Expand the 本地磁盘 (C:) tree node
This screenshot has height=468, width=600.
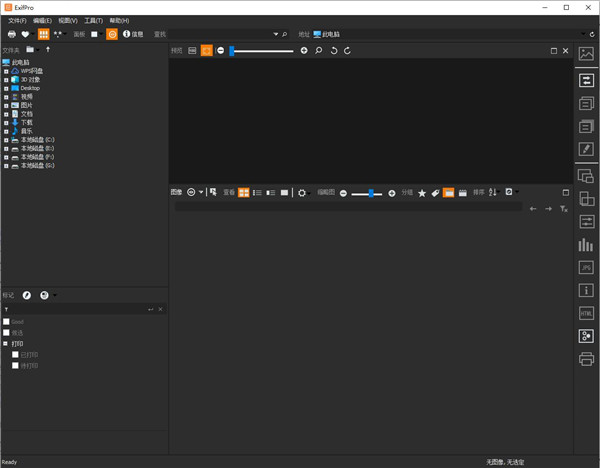point(6,140)
